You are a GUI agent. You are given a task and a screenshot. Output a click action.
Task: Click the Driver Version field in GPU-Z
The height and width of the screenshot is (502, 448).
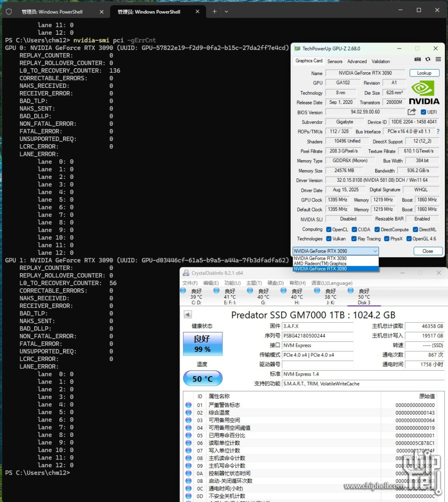point(382,180)
